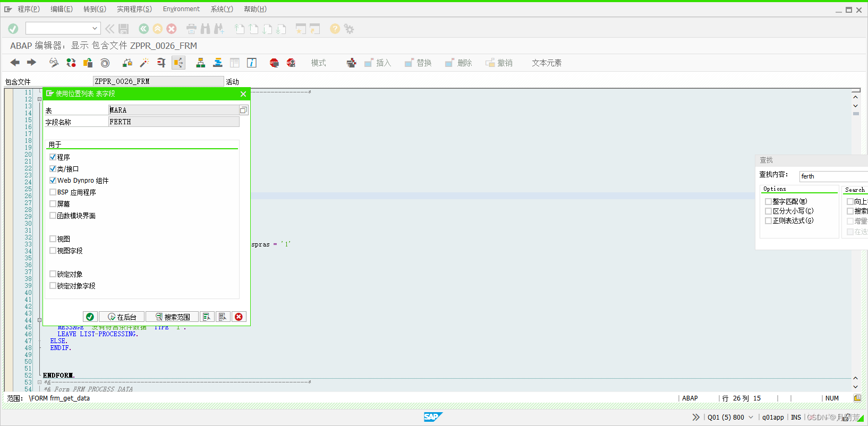This screenshot has width=868, height=426.
Task: Click the 文本元素 toolbar button
Action: click(547, 63)
